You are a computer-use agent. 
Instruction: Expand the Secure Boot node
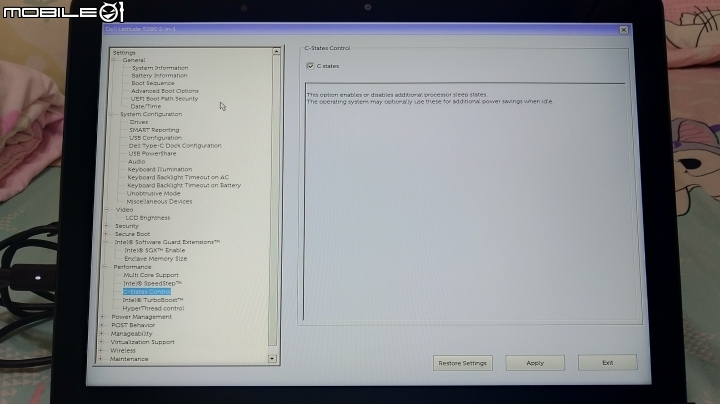[106, 234]
